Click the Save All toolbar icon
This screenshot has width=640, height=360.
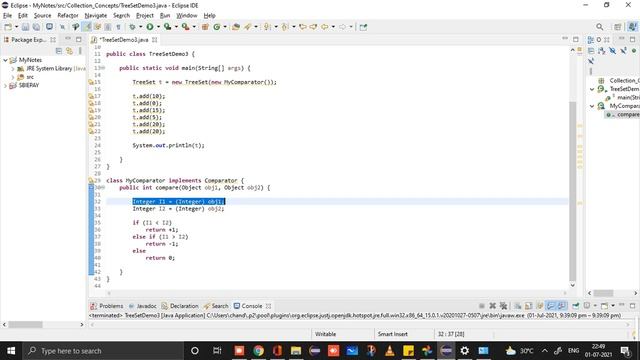[36, 27]
